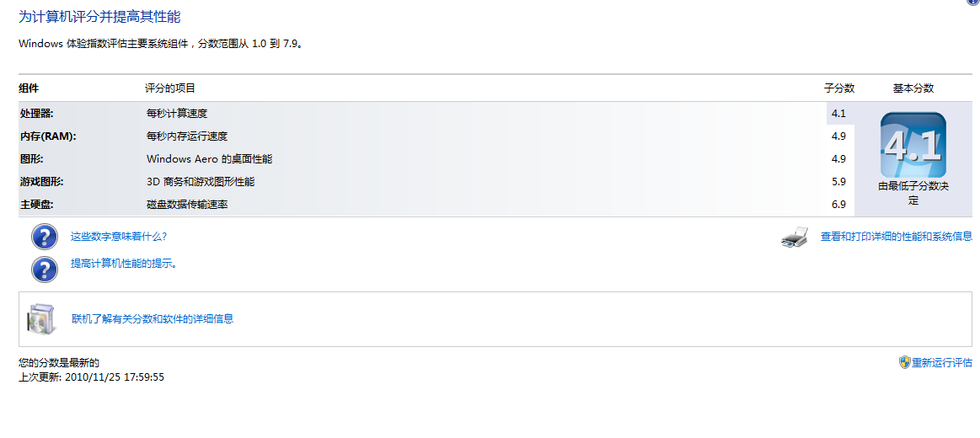This screenshot has width=980, height=438.
Task: Open 查看和打印详细的性能和系统信息 link
Action: [897, 236]
